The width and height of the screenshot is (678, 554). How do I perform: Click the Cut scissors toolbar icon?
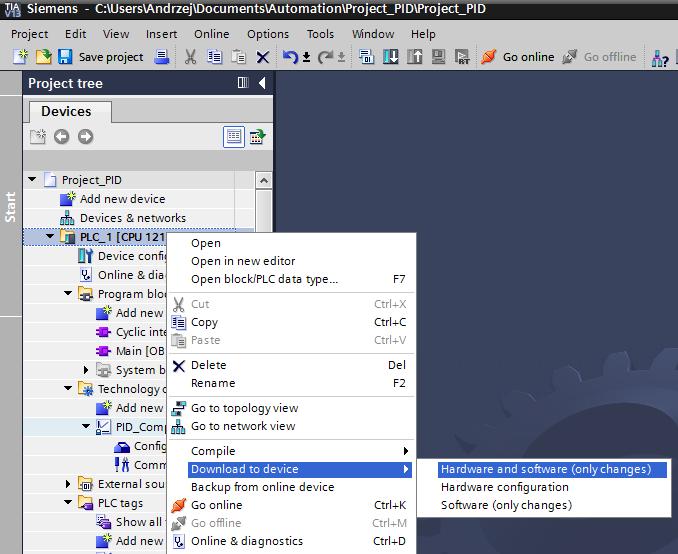coord(190,57)
